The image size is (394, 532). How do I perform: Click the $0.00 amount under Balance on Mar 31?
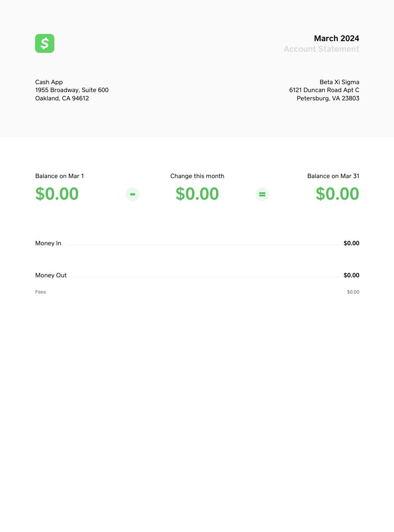tap(337, 194)
